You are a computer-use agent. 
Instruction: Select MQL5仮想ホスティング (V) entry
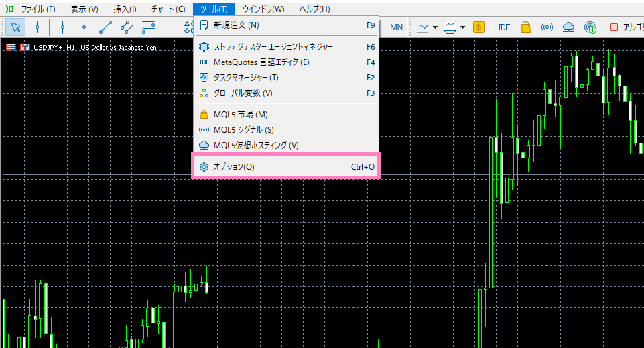[x=286, y=146]
